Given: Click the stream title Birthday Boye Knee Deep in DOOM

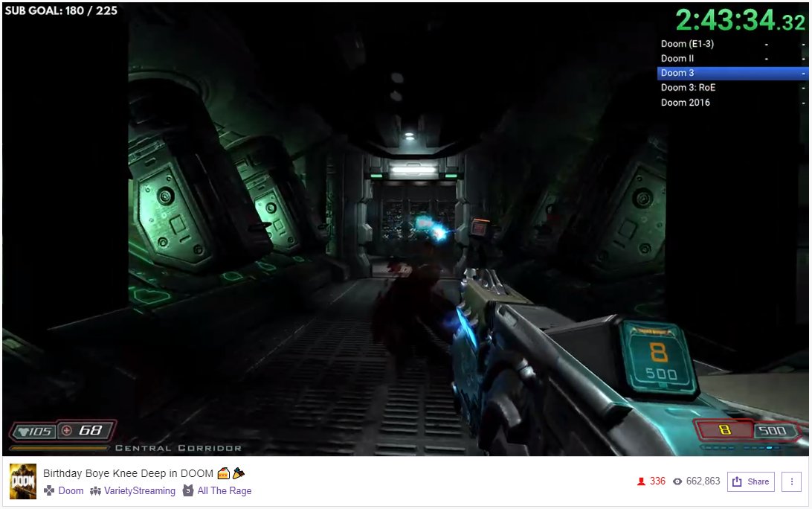Looking at the screenshot, I should tap(128, 473).
